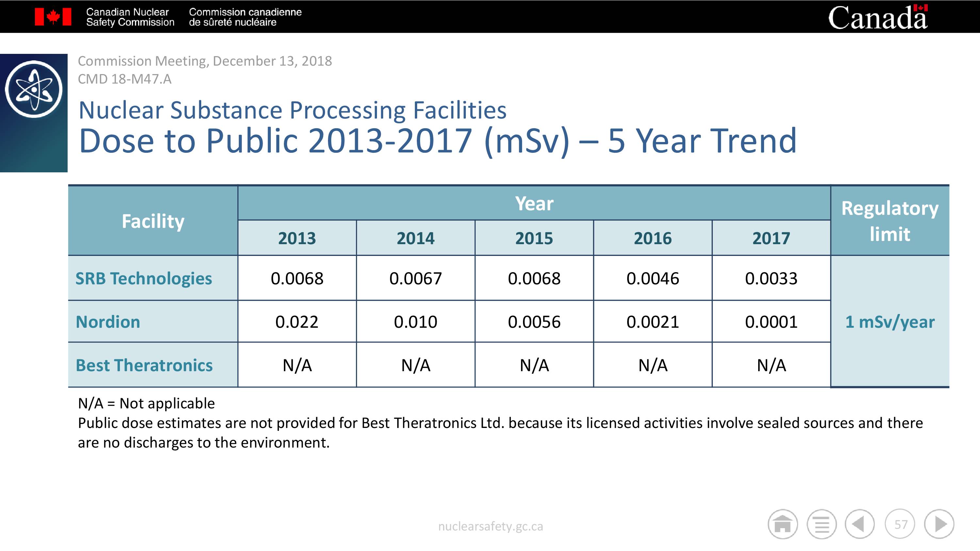Click SRB Technologies 2013 value 0.0068
The width and height of the screenshot is (980, 551).
click(297, 278)
